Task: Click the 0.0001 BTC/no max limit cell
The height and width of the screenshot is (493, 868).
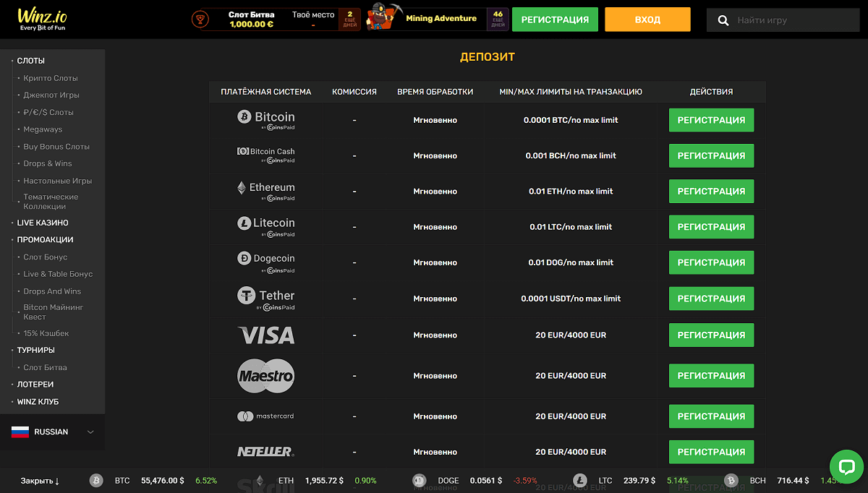Action: (571, 120)
